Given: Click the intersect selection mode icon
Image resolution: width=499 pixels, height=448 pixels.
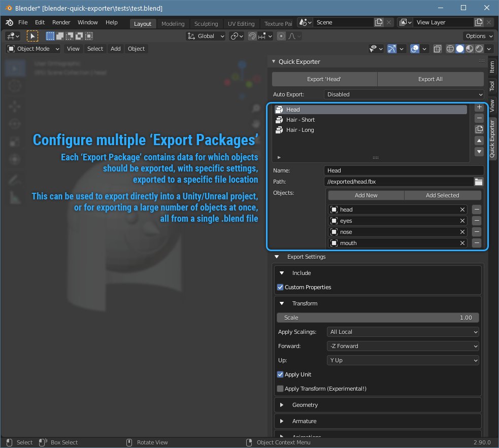Looking at the screenshot, I should (x=89, y=36).
